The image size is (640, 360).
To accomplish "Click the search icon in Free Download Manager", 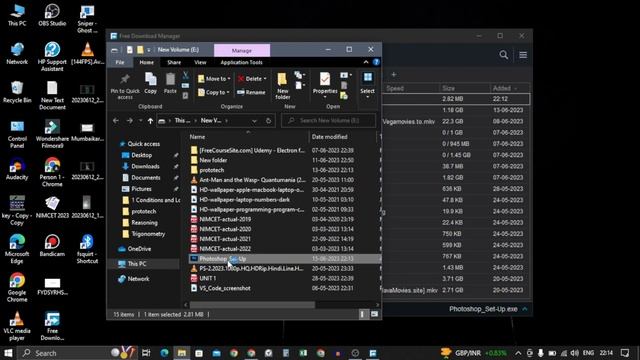I will tap(504, 55).
